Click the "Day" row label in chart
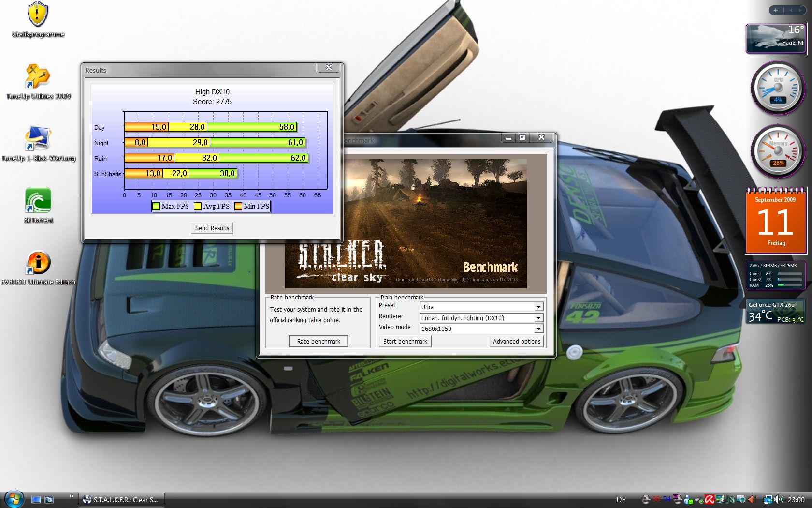Viewport: 812px width, 508px height. click(x=100, y=128)
